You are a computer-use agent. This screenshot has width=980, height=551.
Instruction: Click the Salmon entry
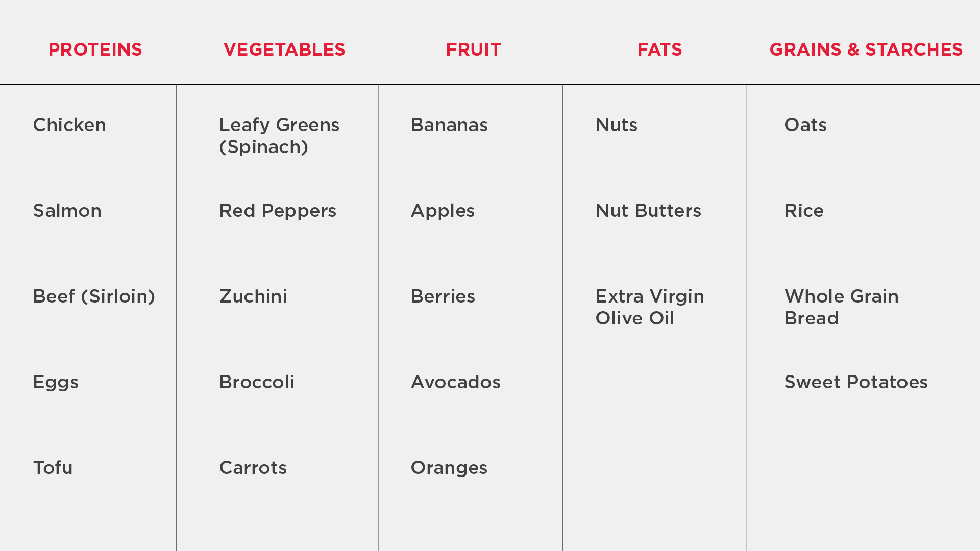coord(67,211)
